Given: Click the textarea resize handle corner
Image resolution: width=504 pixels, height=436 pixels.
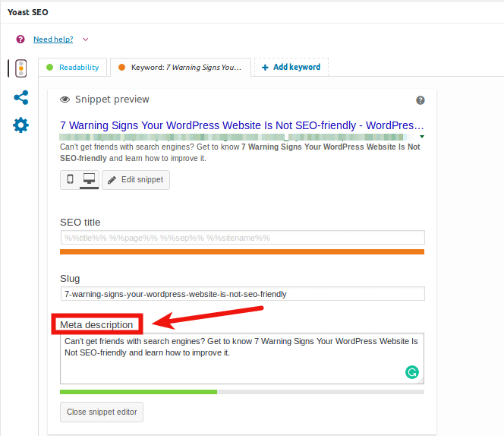Looking at the screenshot, I should (421, 381).
